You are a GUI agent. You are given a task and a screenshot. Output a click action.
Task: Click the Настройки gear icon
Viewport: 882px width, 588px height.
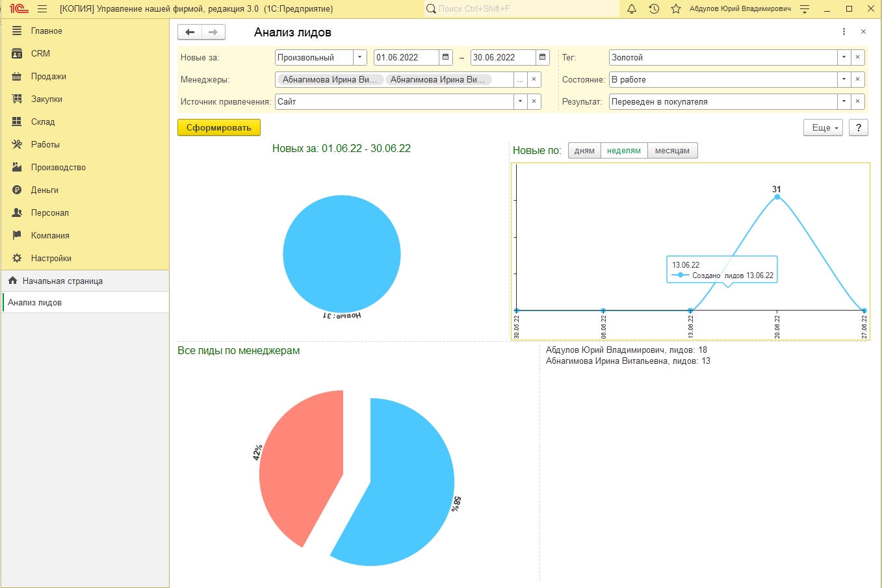click(x=17, y=258)
